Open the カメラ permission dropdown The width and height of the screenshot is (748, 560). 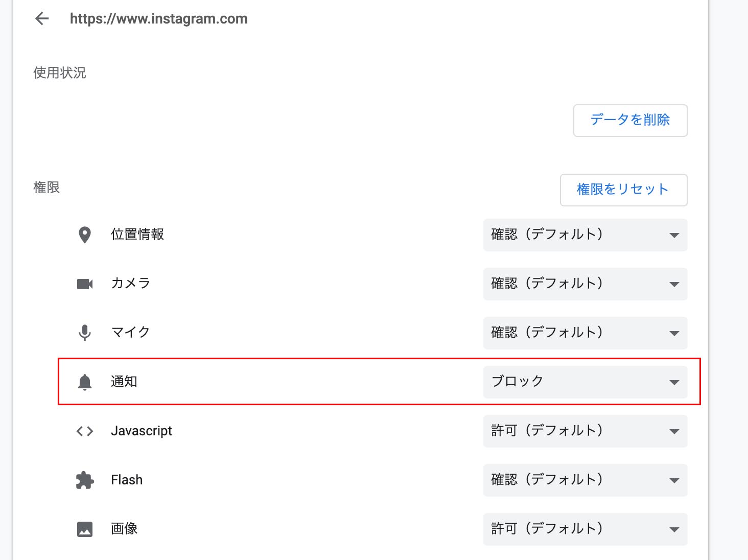tap(586, 284)
